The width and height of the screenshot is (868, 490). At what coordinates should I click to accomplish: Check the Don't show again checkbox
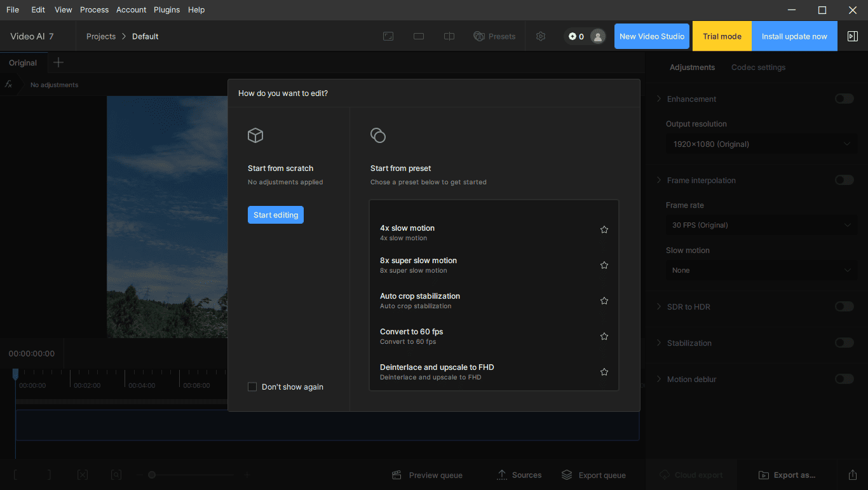(252, 386)
